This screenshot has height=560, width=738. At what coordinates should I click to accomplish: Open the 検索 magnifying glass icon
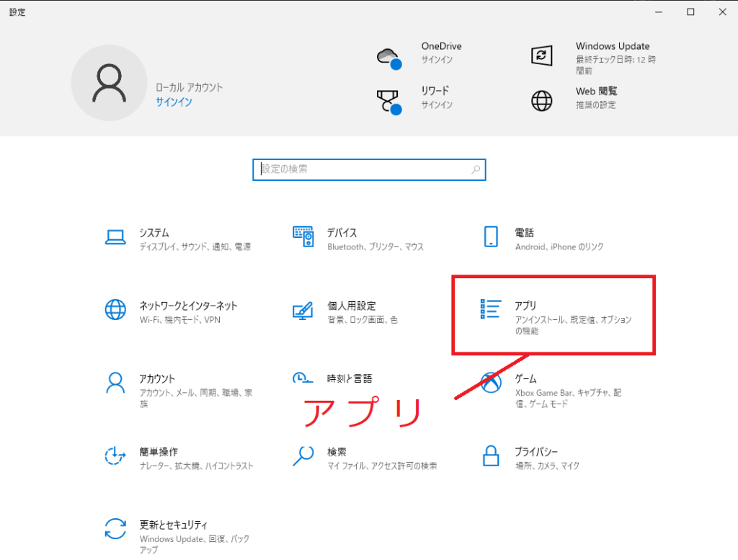tap(303, 455)
